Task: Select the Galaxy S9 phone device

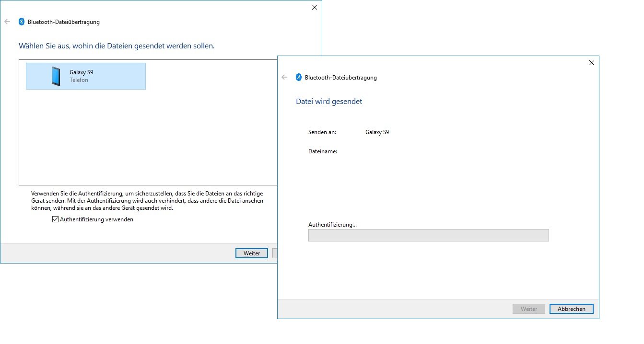Action: 86,76
